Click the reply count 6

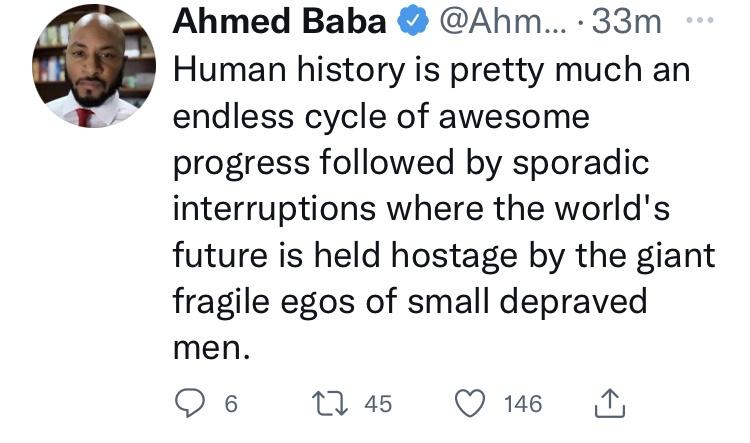point(231,404)
